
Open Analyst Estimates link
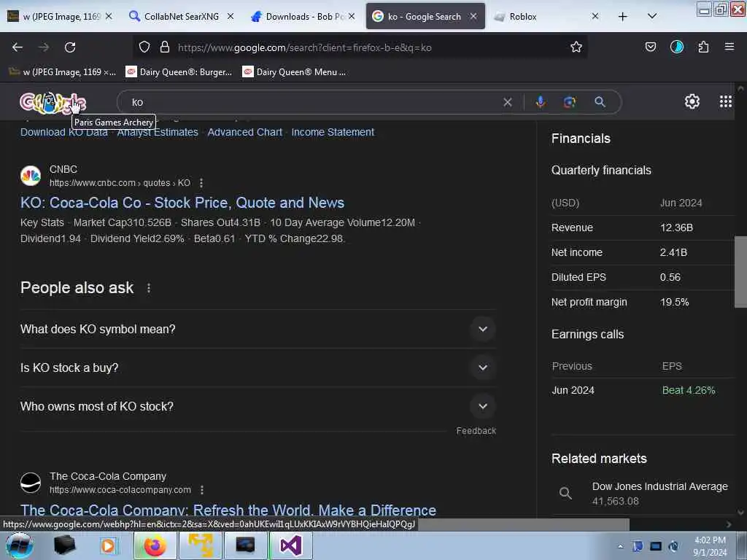click(x=158, y=133)
